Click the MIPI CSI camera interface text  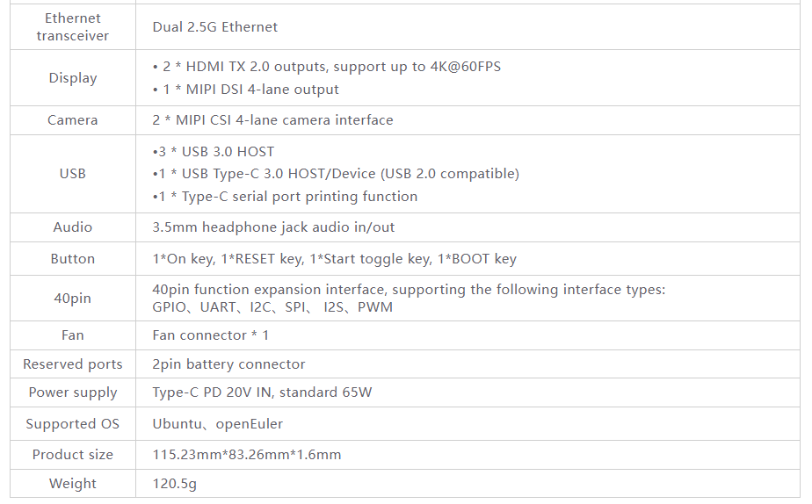(272, 120)
